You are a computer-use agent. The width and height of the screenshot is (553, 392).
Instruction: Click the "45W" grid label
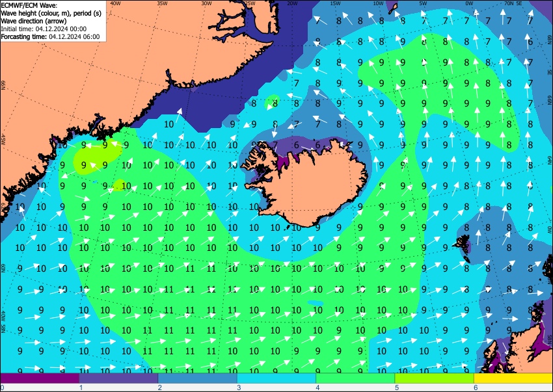click(3, 140)
